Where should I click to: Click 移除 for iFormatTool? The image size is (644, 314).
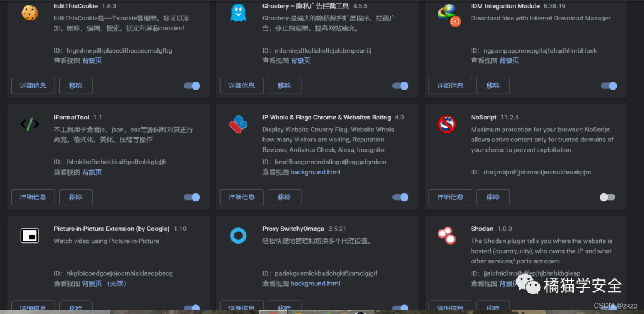coord(76,197)
